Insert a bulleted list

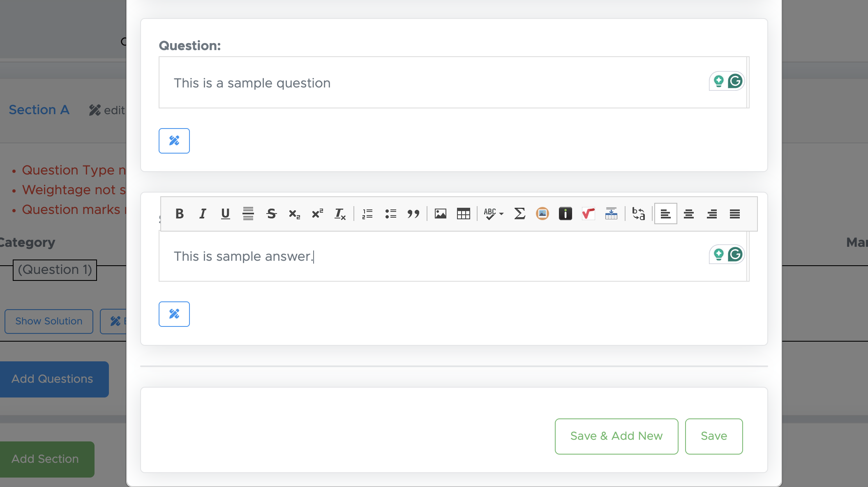coord(390,214)
